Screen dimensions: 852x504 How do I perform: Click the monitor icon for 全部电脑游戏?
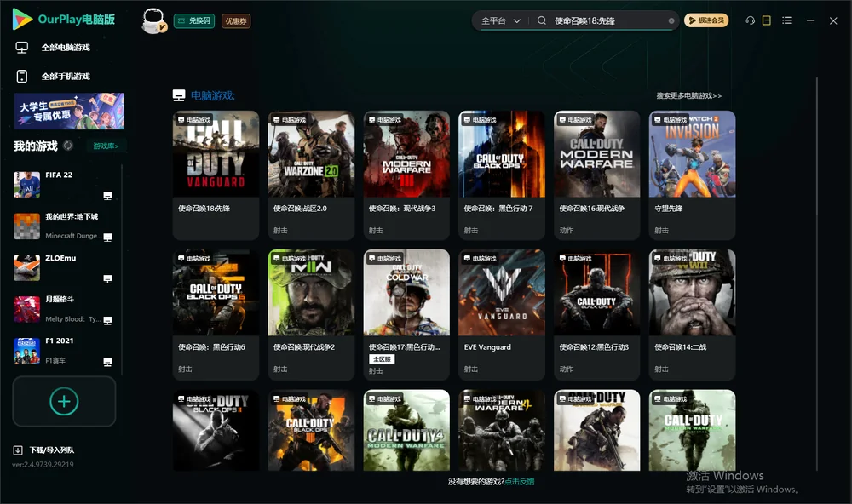22,48
